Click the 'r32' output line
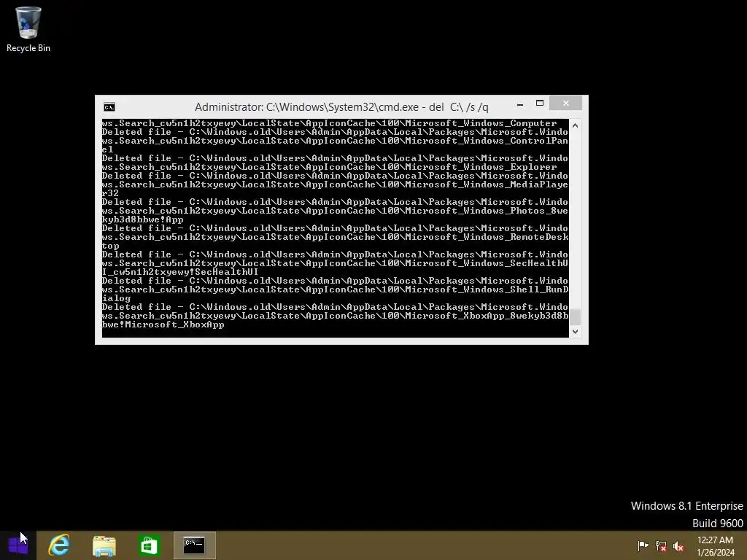The height and width of the screenshot is (560, 747). point(110,193)
